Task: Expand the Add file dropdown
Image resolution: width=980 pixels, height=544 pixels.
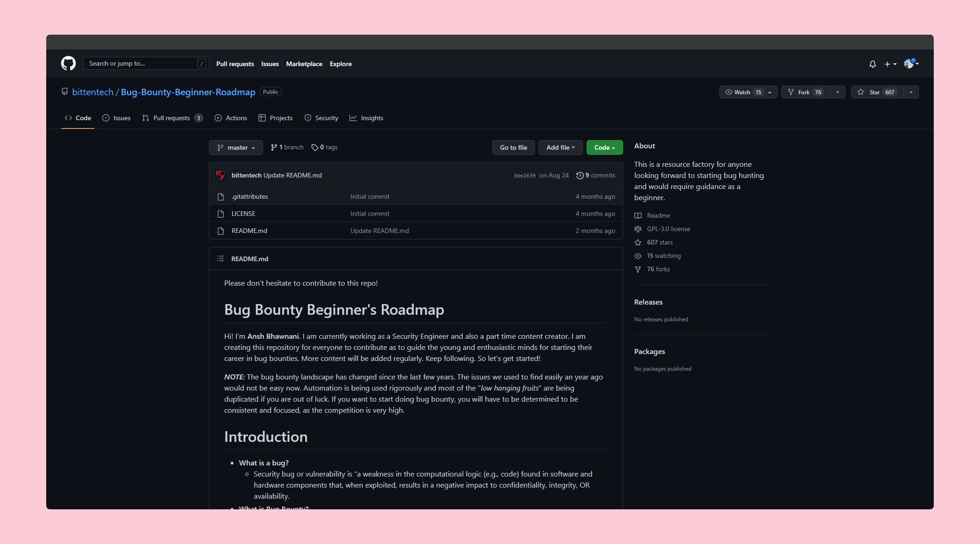Action: click(x=560, y=147)
